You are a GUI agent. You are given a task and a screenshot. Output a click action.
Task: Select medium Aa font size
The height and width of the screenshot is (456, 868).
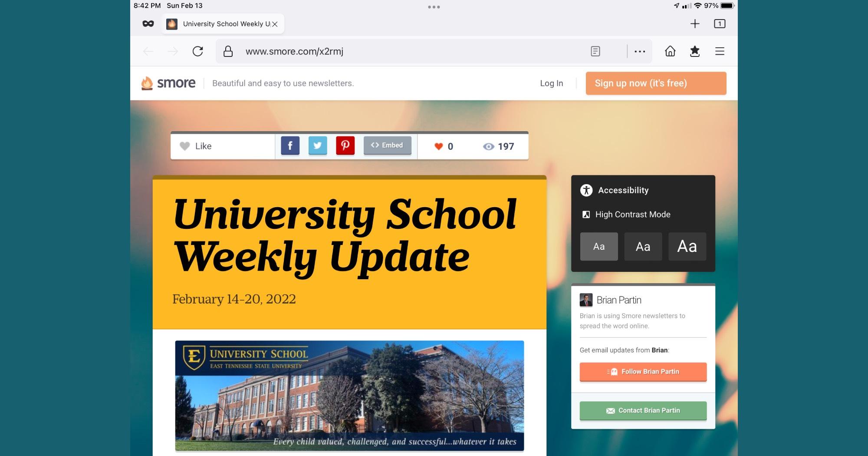643,247
